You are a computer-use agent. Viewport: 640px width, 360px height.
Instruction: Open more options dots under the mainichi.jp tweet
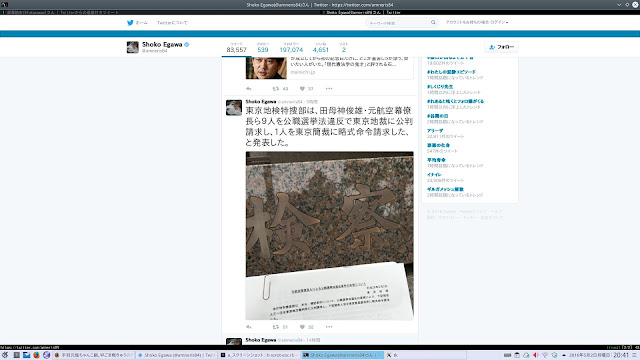point(329,89)
